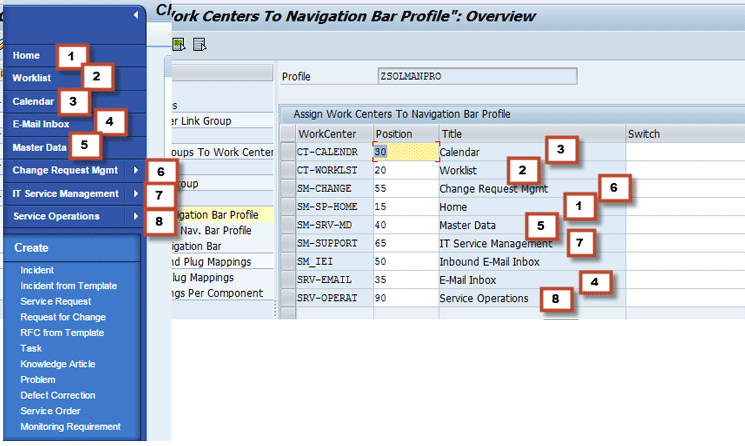Expand the IT Service Management submenu arrow
The width and height of the screenshot is (745, 446).
[x=135, y=193]
